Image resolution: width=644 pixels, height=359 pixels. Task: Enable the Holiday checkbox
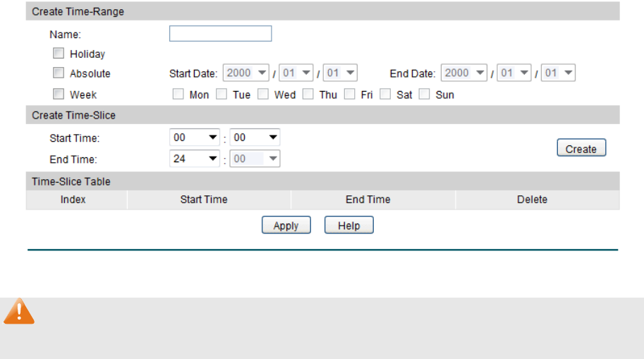click(x=59, y=54)
